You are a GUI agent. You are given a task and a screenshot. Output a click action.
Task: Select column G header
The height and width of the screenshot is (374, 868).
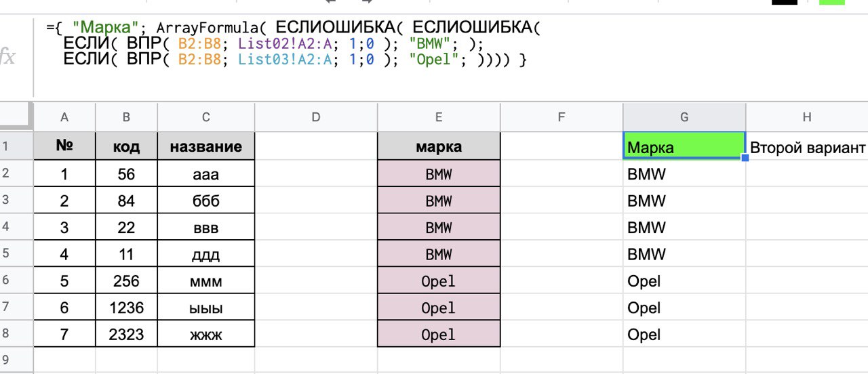coord(684,117)
